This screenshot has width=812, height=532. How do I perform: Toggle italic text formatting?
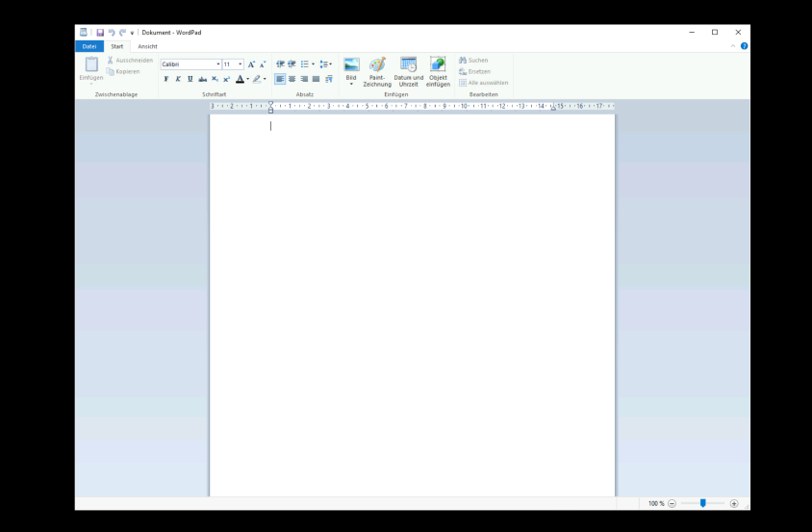(x=178, y=79)
